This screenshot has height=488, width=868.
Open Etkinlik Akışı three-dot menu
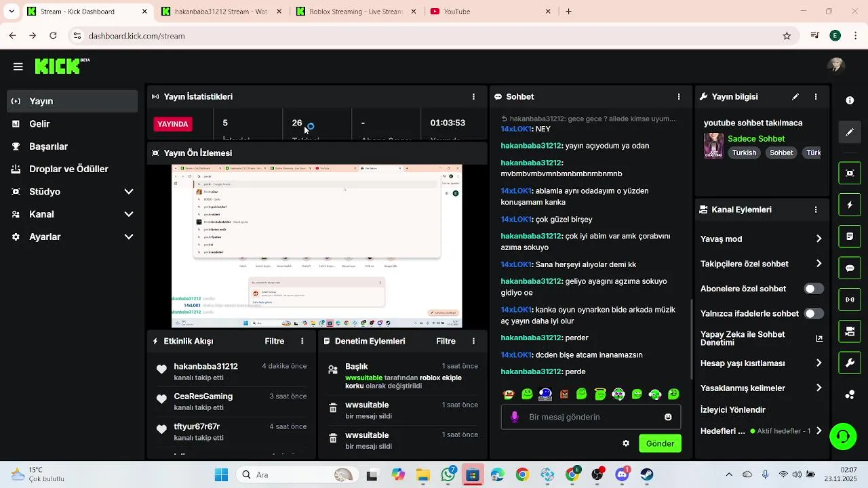click(x=302, y=342)
